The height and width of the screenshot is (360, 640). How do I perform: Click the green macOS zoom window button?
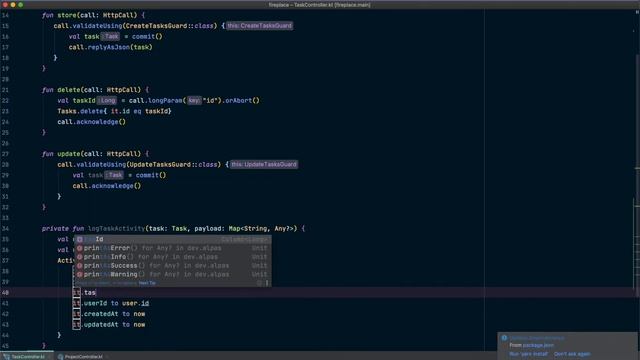tap(20, 4)
